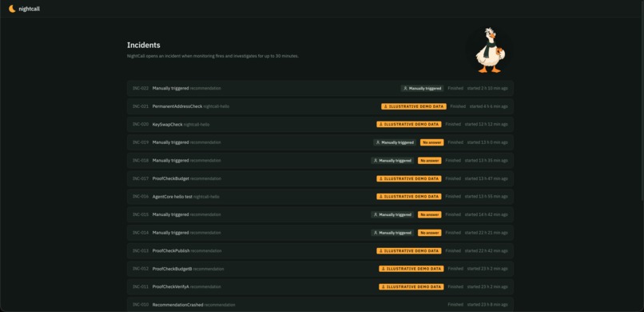
Task: Click Illustrative Demo Data badge on INC-012
Action: (411, 269)
